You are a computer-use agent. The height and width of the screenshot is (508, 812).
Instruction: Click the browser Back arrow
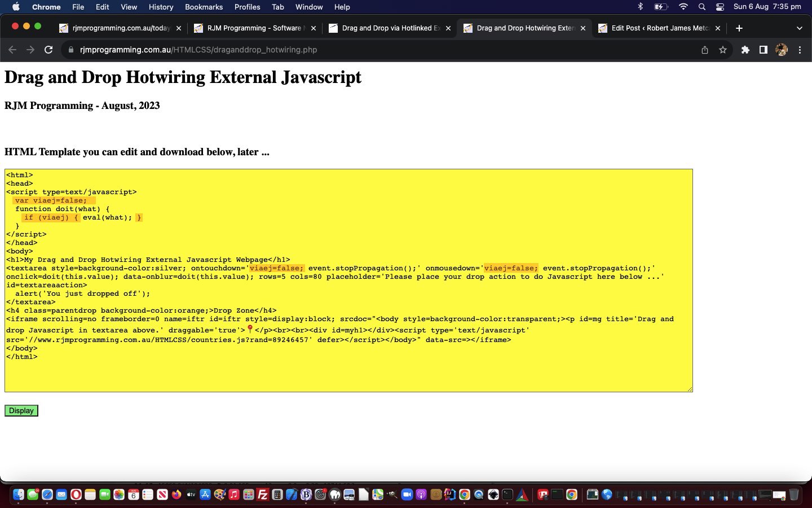[12, 50]
